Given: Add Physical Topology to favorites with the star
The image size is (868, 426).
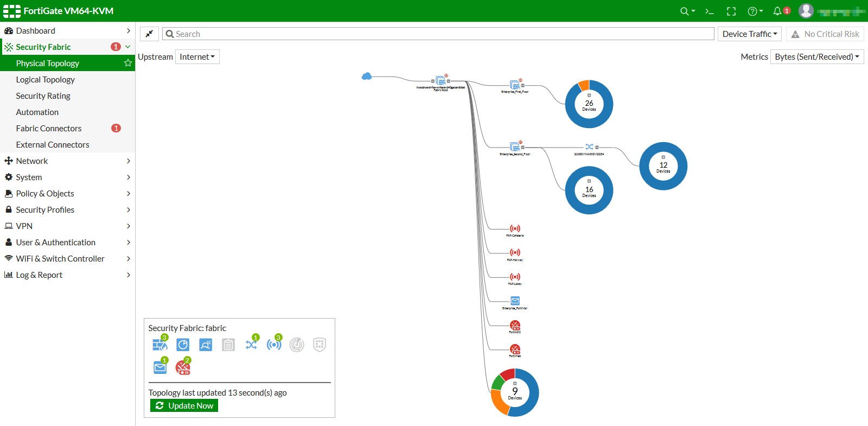Looking at the screenshot, I should (x=128, y=63).
